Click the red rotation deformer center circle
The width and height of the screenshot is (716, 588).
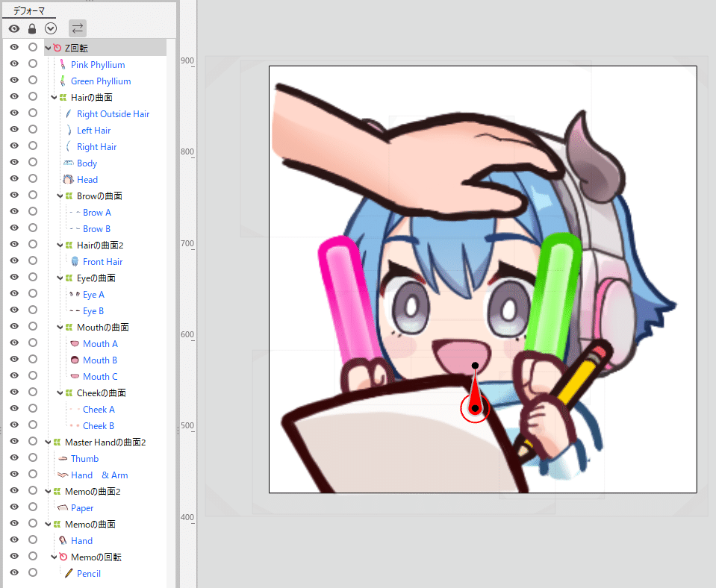pos(475,408)
